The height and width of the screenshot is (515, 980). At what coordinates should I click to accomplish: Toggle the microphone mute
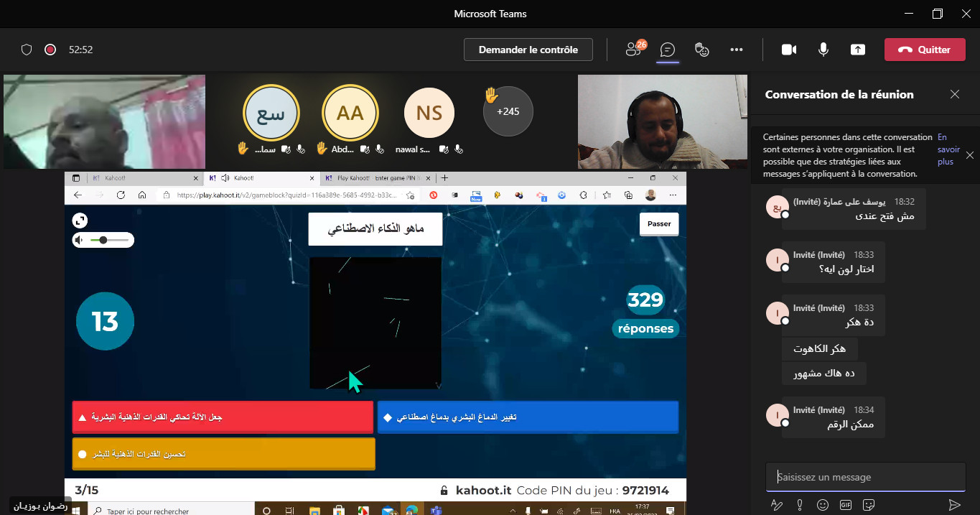[x=823, y=50]
